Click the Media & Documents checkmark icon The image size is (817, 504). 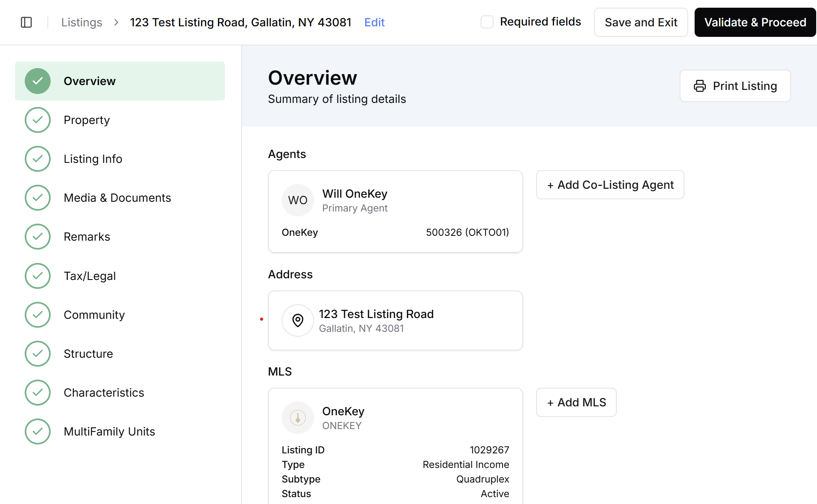tap(38, 198)
